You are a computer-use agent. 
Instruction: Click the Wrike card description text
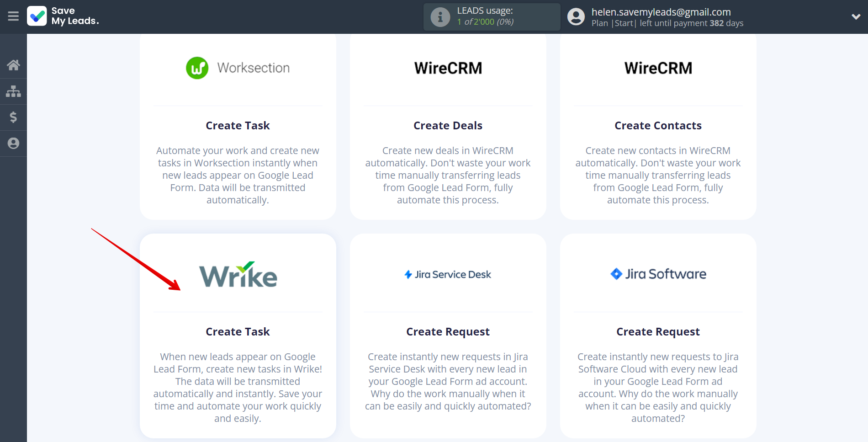(238, 388)
